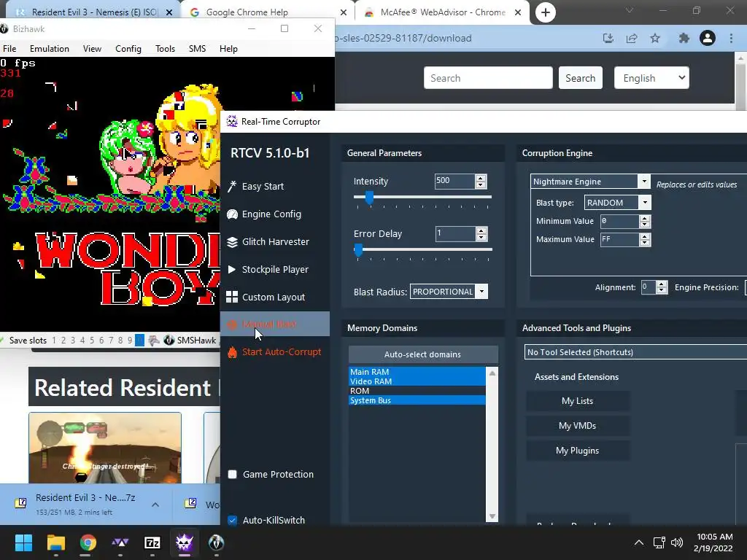
Task: Click volume icon in system tray
Action: (x=676, y=542)
